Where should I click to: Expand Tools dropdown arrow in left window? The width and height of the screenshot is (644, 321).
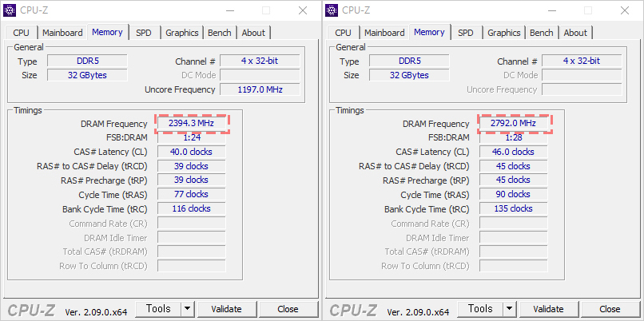pyautogui.click(x=187, y=309)
